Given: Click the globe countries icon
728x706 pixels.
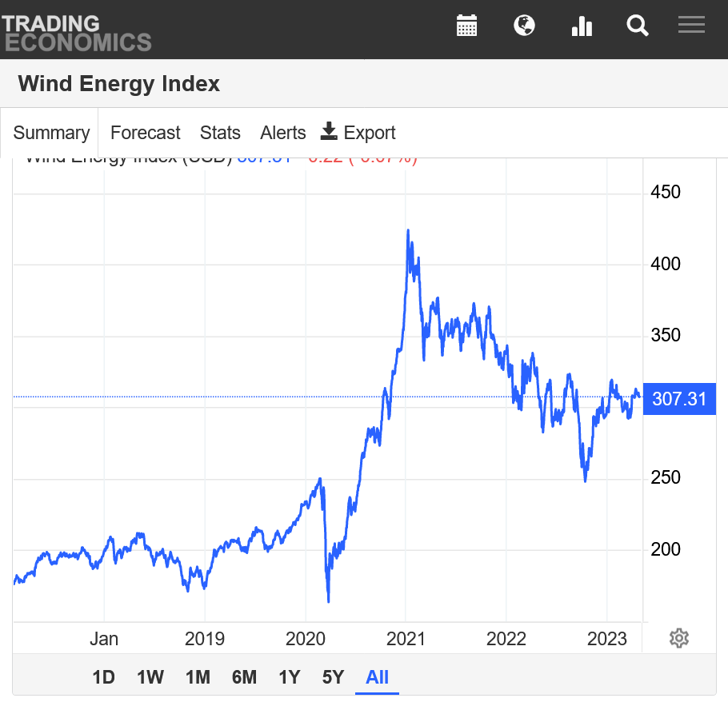Looking at the screenshot, I should (x=524, y=26).
